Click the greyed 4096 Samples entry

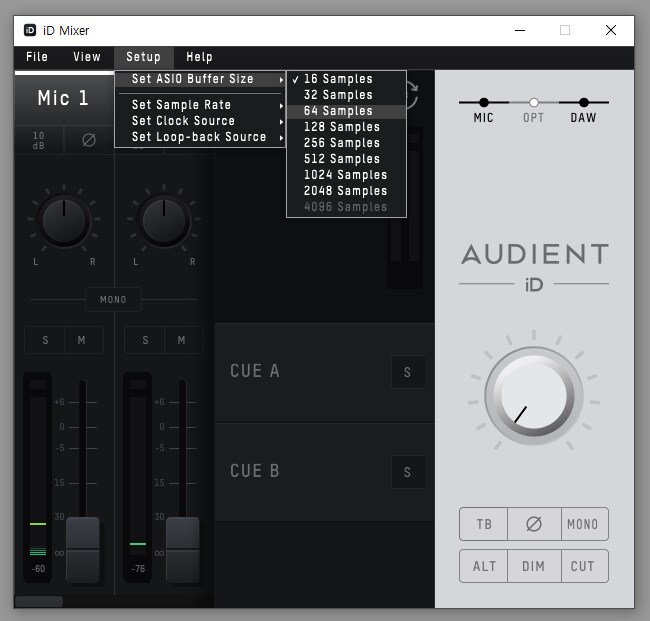(346, 207)
